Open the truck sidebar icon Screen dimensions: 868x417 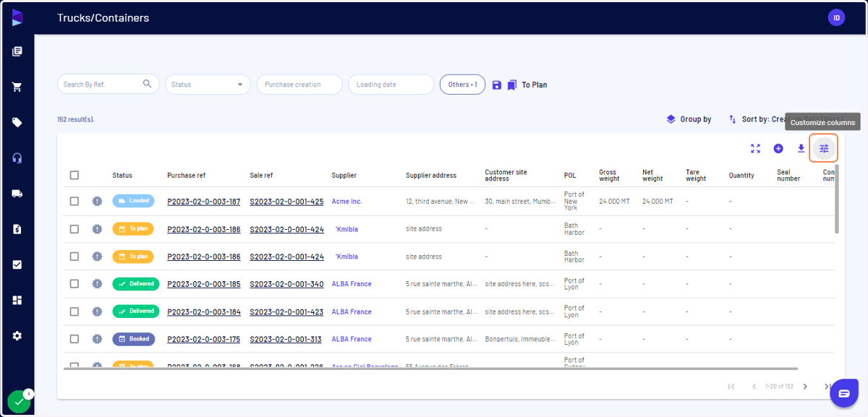[x=17, y=193]
